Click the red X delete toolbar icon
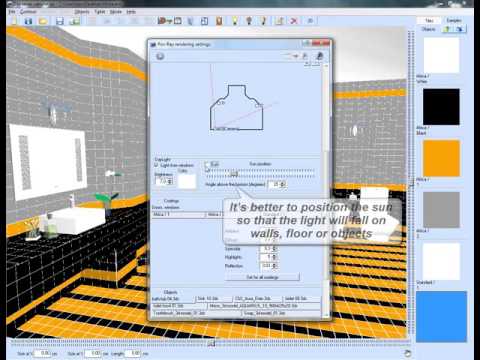The image size is (480, 360). point(294,21)
